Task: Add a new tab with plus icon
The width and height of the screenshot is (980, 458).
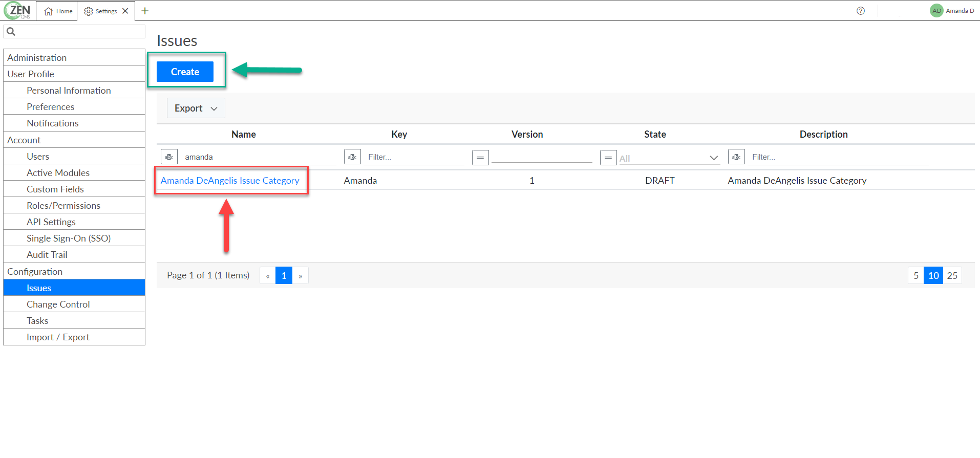Action: coord(145,11)
